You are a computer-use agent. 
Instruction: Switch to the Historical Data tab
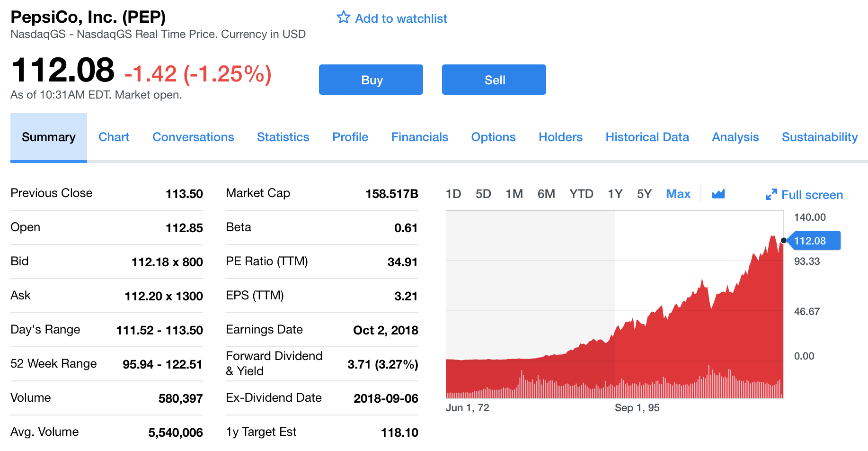[647, 137]
